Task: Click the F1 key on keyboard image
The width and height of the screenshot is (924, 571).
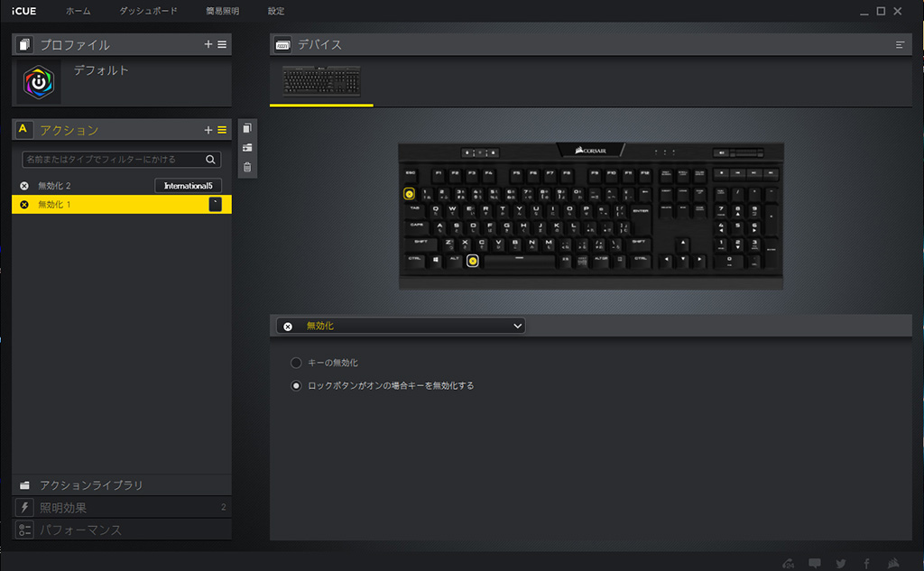Action: (x=438, y=174)
